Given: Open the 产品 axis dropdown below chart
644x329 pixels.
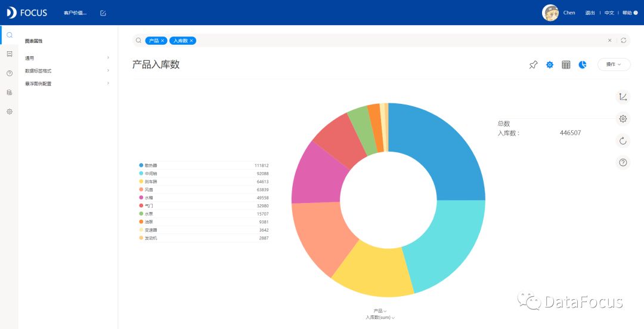Looking at the screenshot, I should coord(380,311).
